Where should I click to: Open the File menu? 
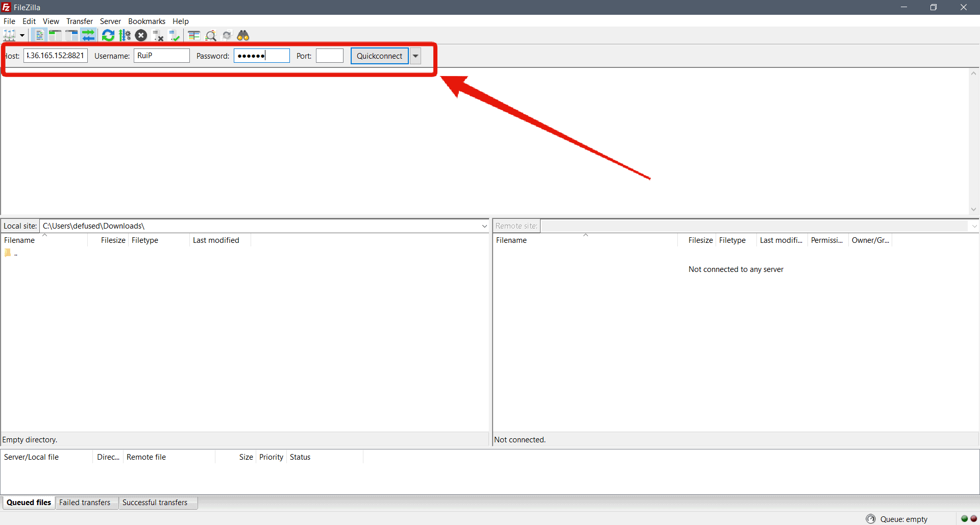point(10,21)
